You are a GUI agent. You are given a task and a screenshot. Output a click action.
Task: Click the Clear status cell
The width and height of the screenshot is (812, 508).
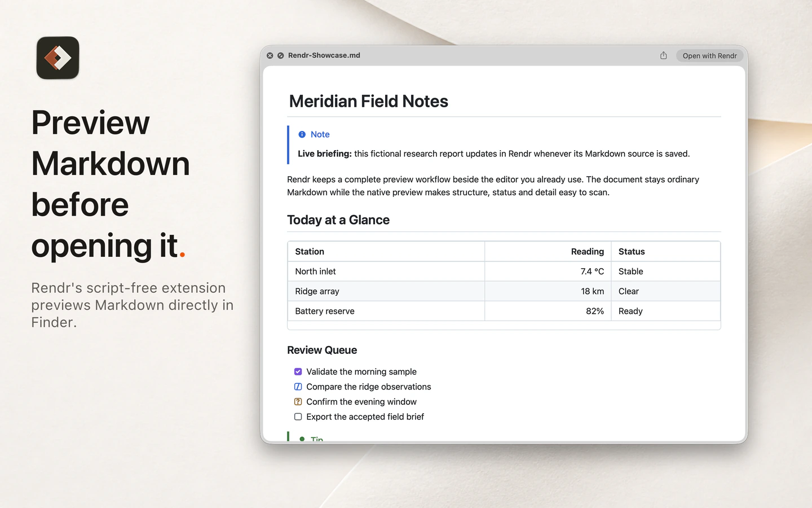coord(665,291)
